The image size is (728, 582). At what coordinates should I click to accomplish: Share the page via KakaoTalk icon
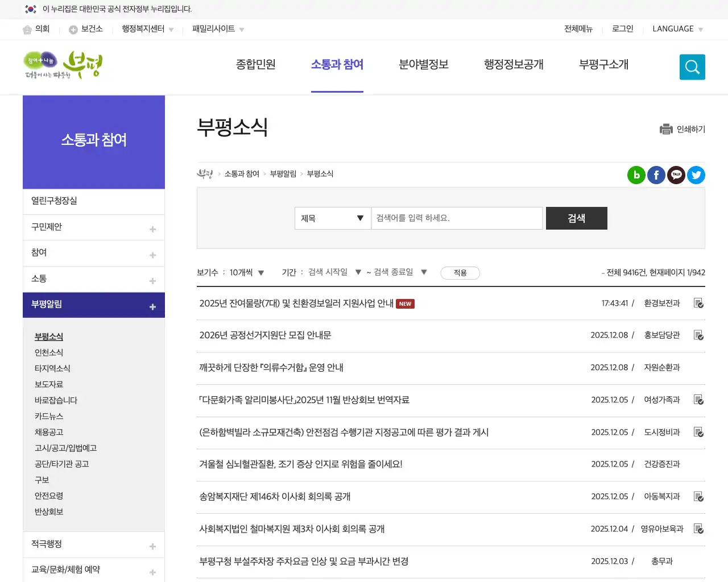coord(676,175)
